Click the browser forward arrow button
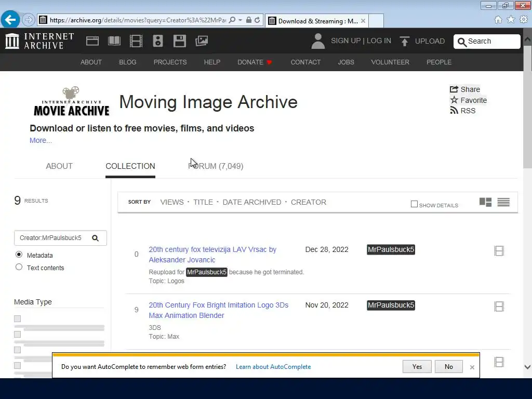This screenshot has height=399, width=532. [29, 20]
